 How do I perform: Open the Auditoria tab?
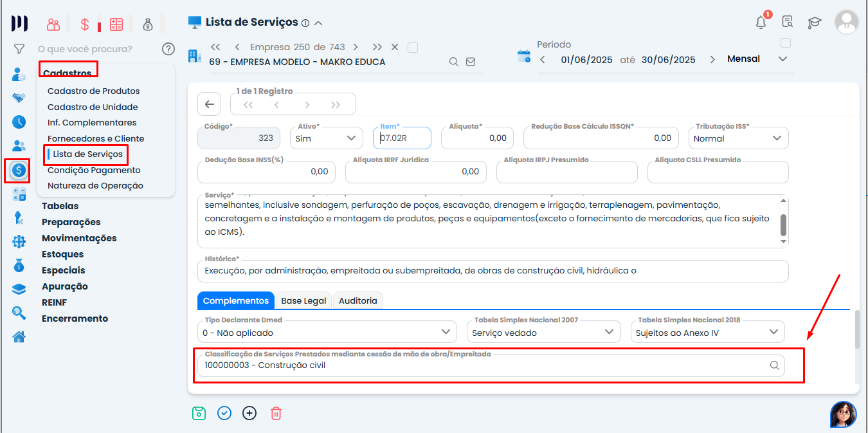[x=358, y=300]
